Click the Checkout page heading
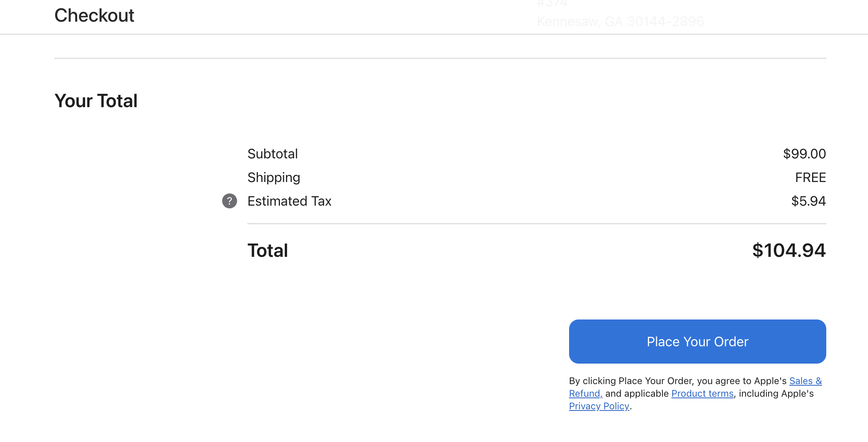Screen dimensions: 868x442 (x=95, y=15)
